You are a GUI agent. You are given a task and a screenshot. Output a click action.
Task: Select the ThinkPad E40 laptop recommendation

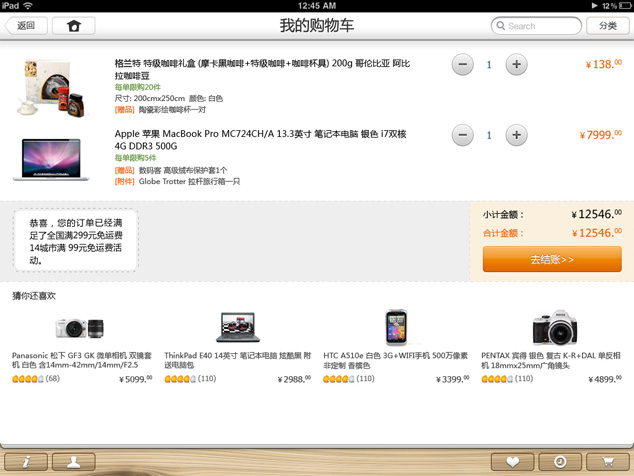(x=238, y=328)
